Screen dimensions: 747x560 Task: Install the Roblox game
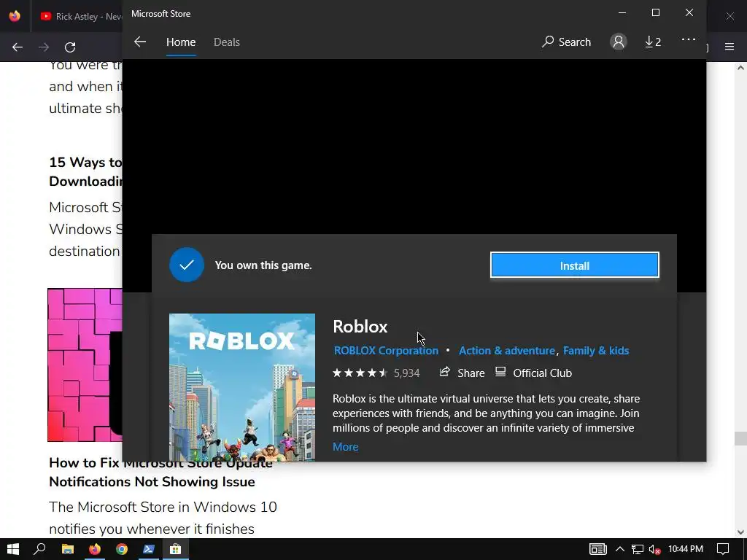pos(575,265)
